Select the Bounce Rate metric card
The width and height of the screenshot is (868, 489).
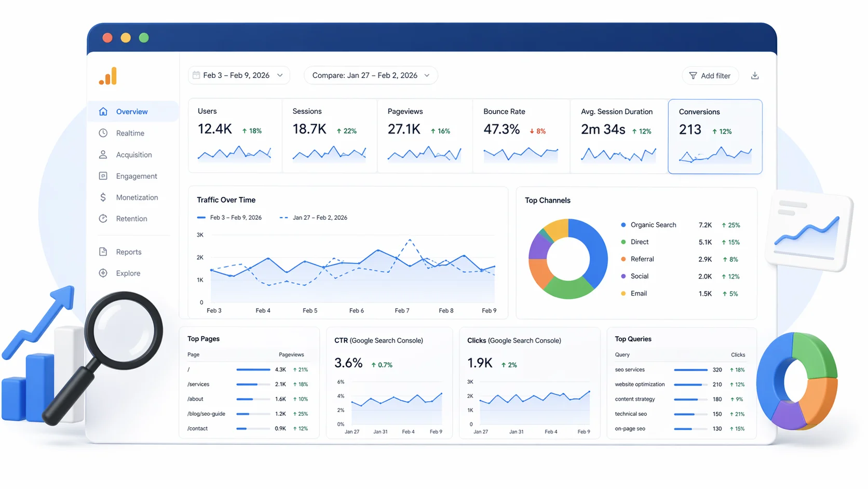click(521, 136)
